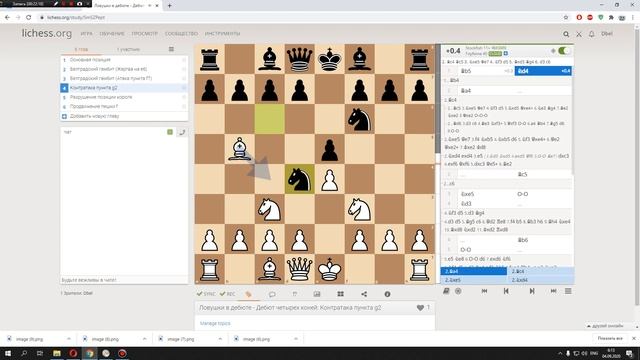
Task: Open site search magnifier icon
Action: point(566,34)
